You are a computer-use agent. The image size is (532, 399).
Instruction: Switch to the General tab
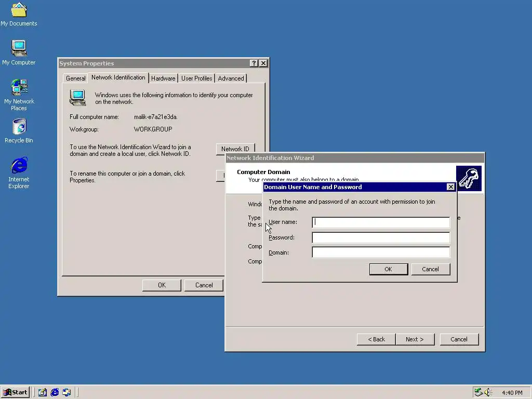click(x=75, y=78)
